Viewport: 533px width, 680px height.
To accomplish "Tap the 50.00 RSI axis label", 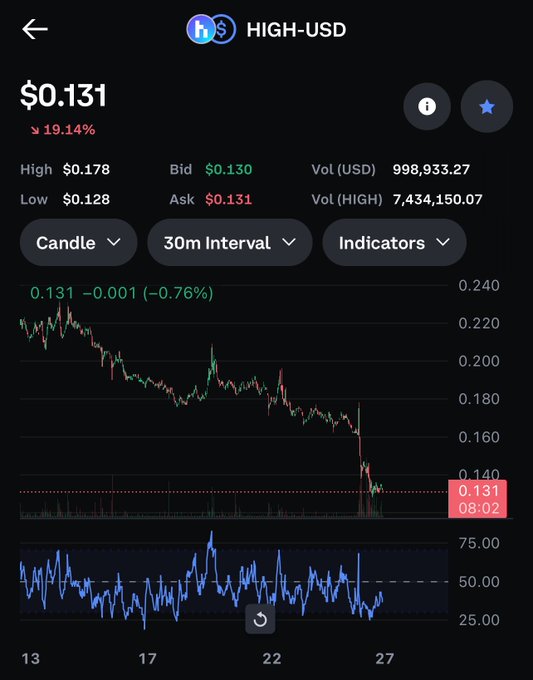I will pos(479,582).
